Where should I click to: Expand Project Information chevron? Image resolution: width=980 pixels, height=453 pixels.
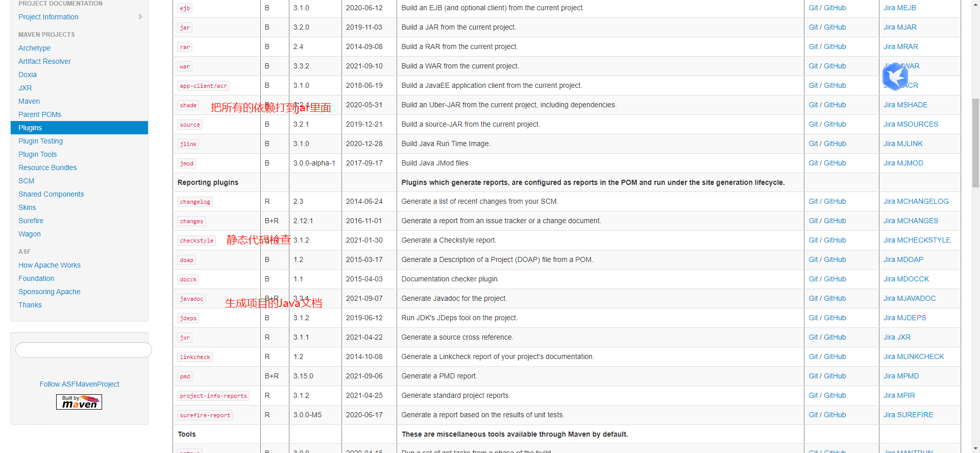point(140,17)
